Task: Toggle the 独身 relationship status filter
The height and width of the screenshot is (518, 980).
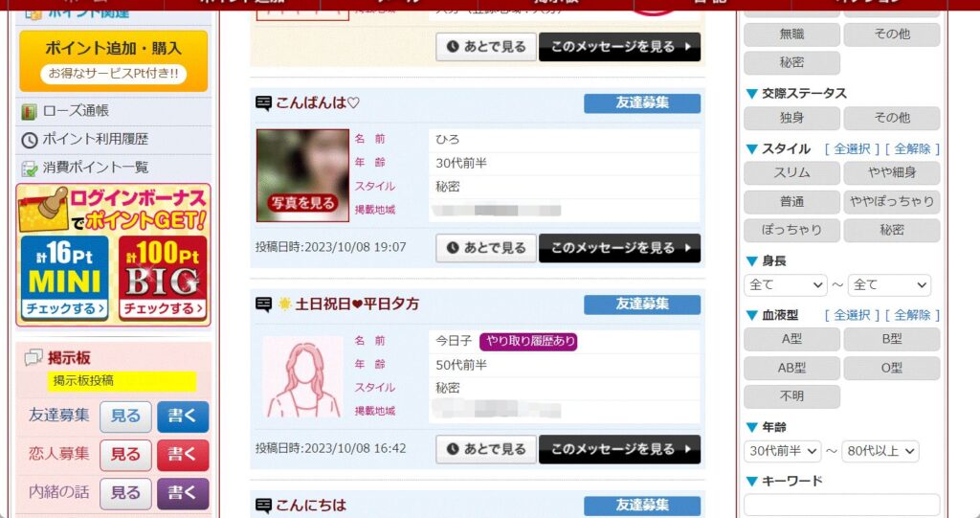Action: pyautogui.click(x=791, y=118)
